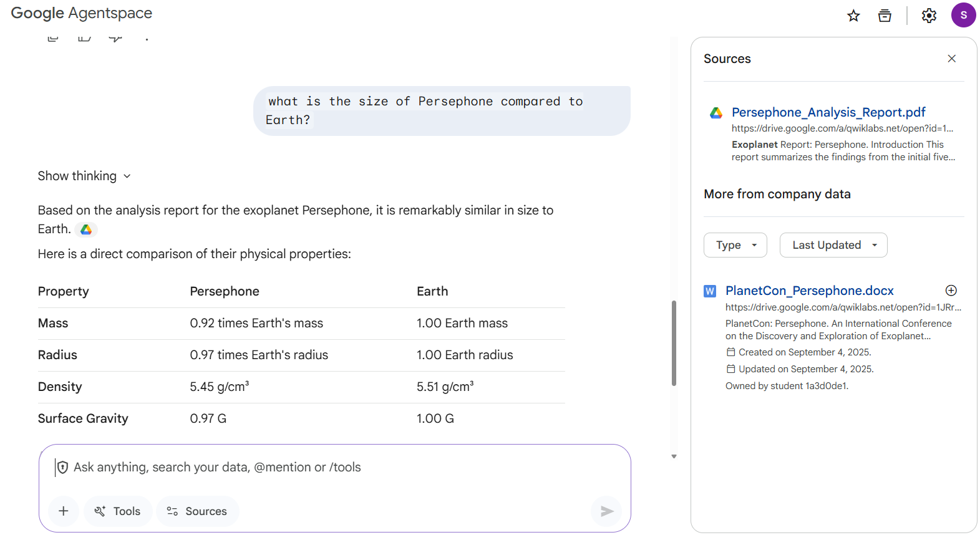980x535 pixels.
Task: Click the 'Mass' row label
Action: click(53, 323)
